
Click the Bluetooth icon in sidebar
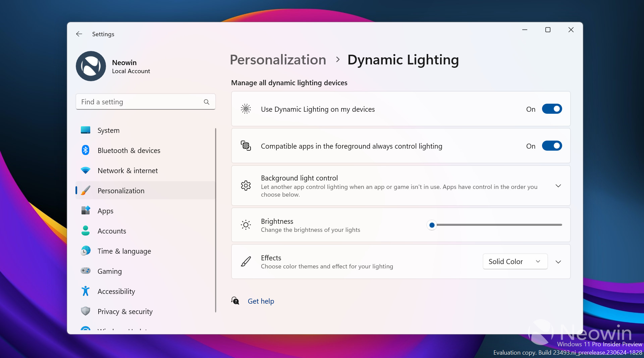coord(86,150)
